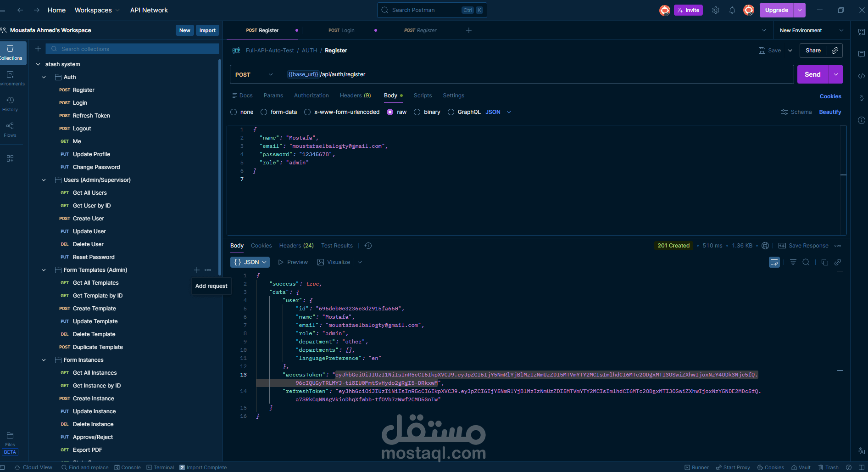Open the notifications bell
868x472 pixels.
pos(732,10)
